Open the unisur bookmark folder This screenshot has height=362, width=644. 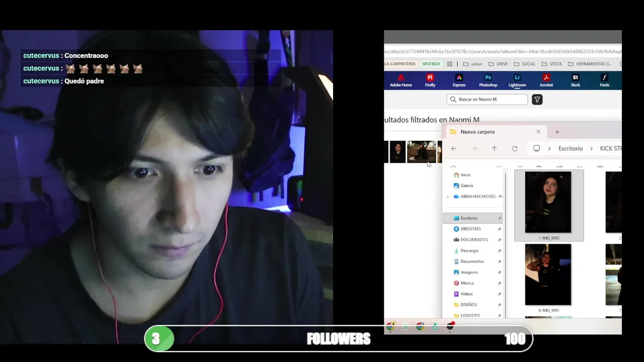tap(473, 64)
